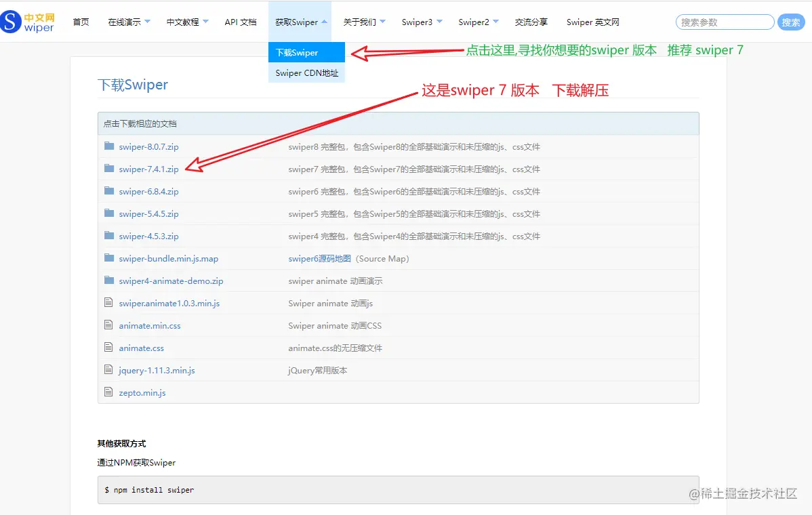812x515 pixels.
Task: Click Swiper animate 动画CSS description
Action: click(335, 325)
